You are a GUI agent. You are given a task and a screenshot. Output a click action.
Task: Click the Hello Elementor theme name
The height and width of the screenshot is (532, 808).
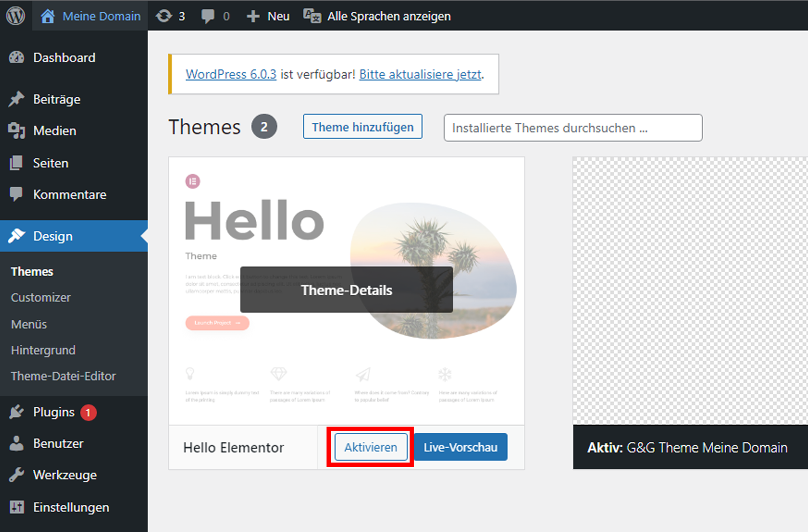[x=233, y=448]
